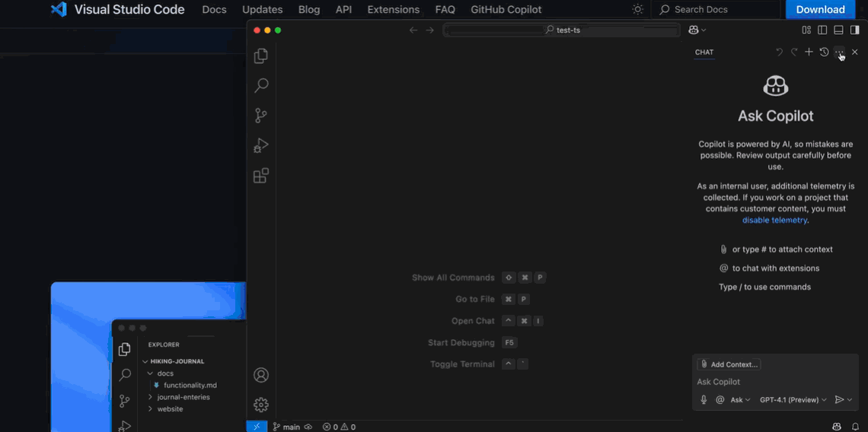The height and width of the screenshot is (432, 868).
Task: Click the Copilot icon in the title bar
Action: pos(693,30)
